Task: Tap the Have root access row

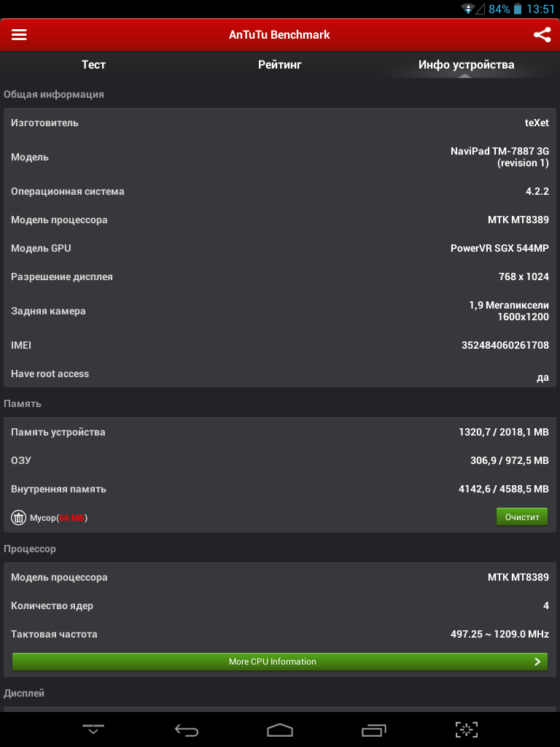Action: click(x=280, y=373)
